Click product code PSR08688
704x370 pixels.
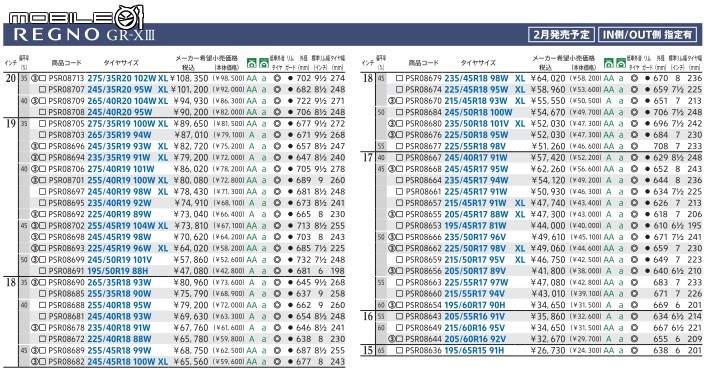click(x=66, y=305)
